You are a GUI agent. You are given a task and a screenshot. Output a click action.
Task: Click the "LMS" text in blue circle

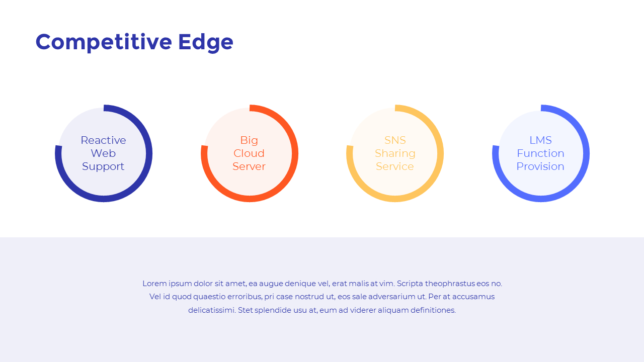(x=540, y=140)
